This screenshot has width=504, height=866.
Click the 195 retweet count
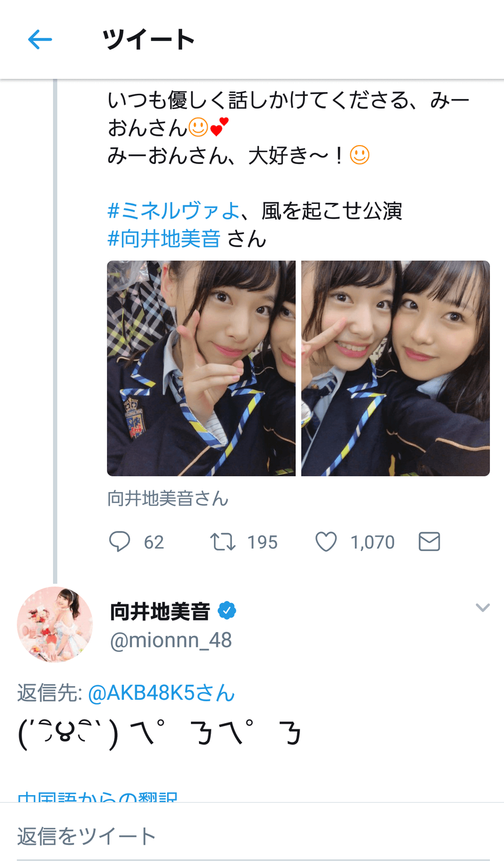coord(262,542)
